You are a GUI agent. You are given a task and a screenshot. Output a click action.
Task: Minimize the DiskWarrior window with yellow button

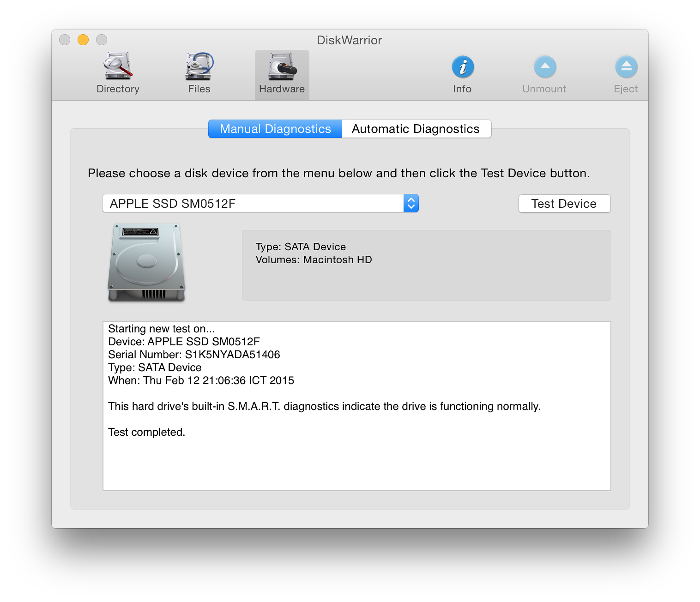coord(83,40)
